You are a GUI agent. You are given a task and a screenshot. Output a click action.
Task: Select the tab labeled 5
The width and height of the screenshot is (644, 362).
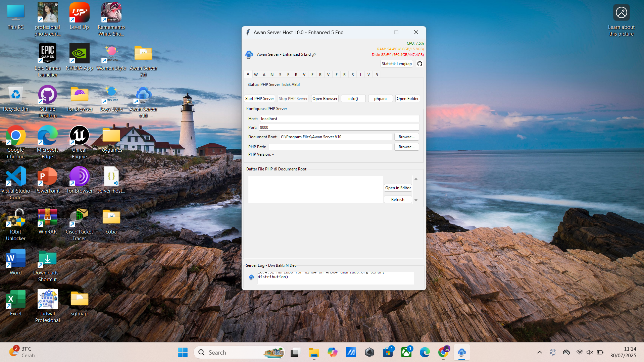(x=377, y=74)
